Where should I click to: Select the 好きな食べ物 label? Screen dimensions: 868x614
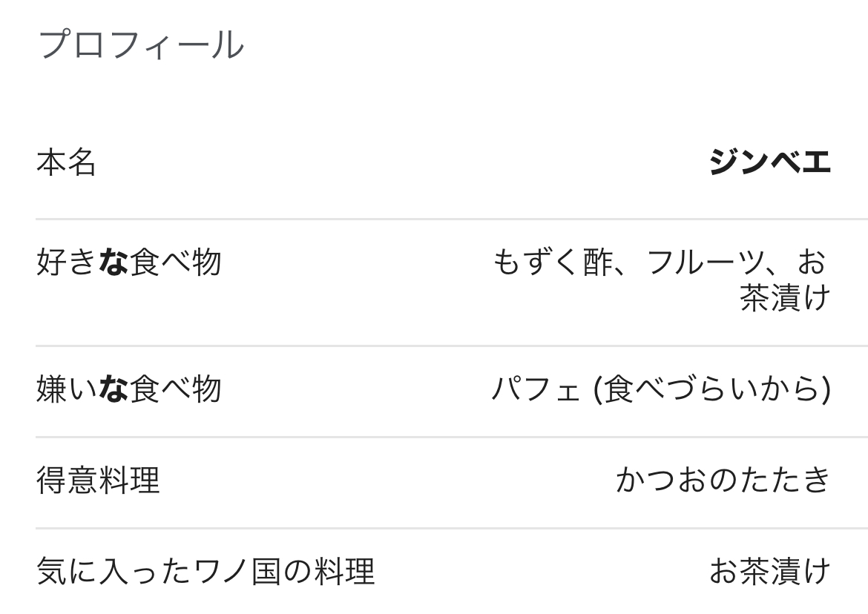point(128,263)
